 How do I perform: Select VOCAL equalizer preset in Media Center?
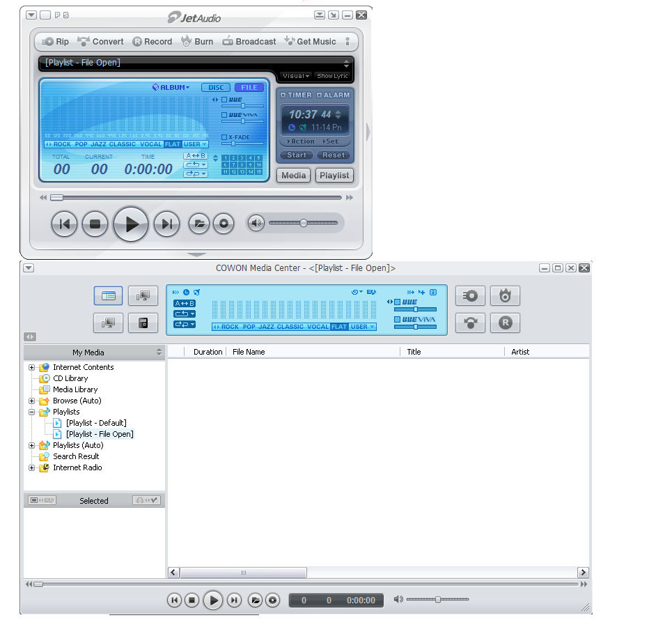318,327
